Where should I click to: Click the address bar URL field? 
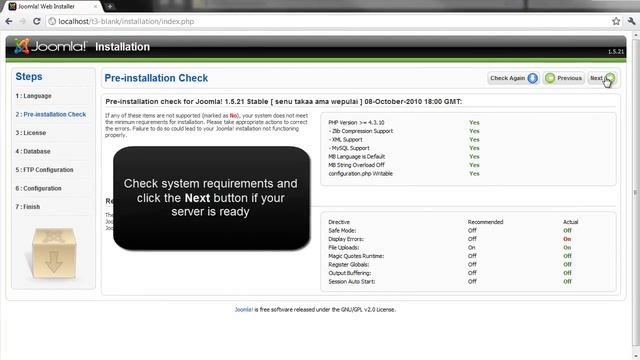[327, 21]
